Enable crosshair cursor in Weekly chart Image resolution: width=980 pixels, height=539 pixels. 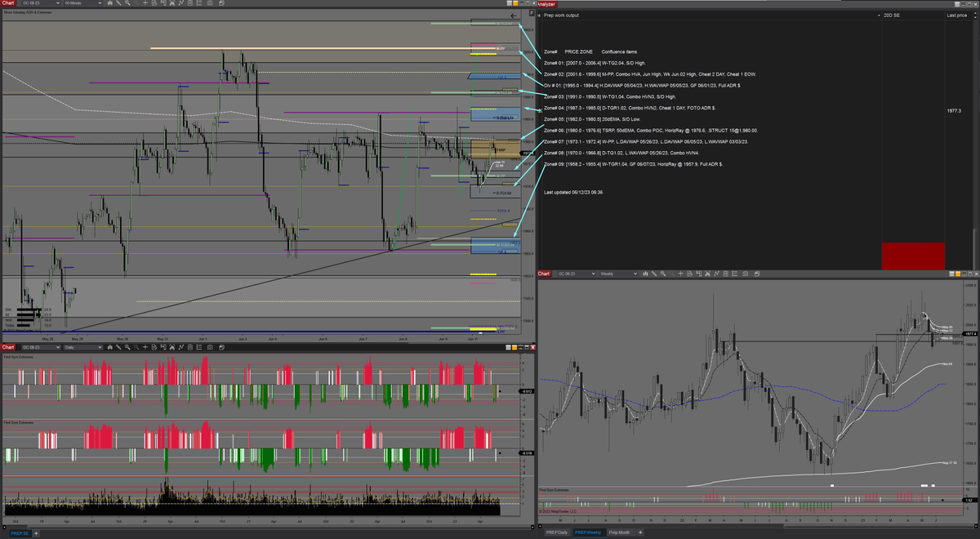(x=680, y=273)
